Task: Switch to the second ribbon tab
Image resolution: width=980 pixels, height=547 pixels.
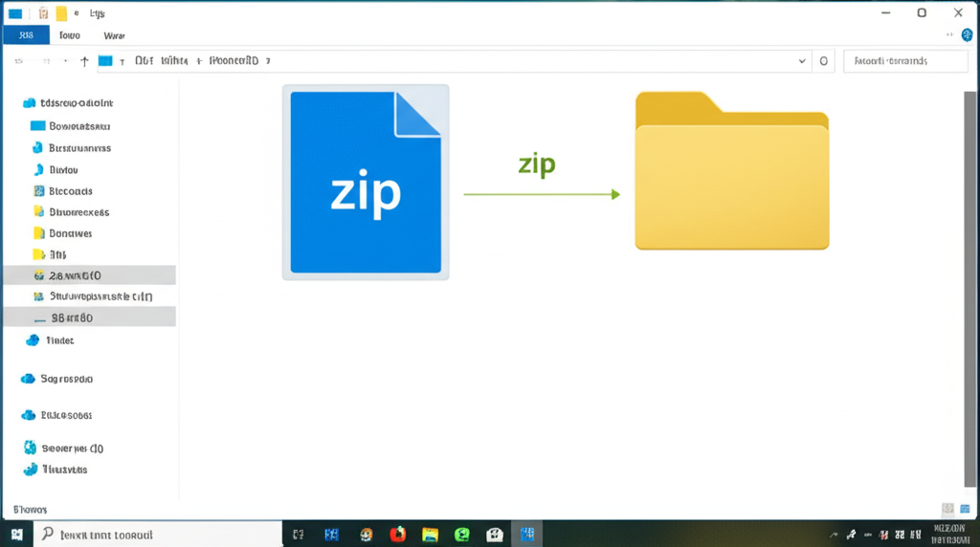Action: [x=70, y=34]
